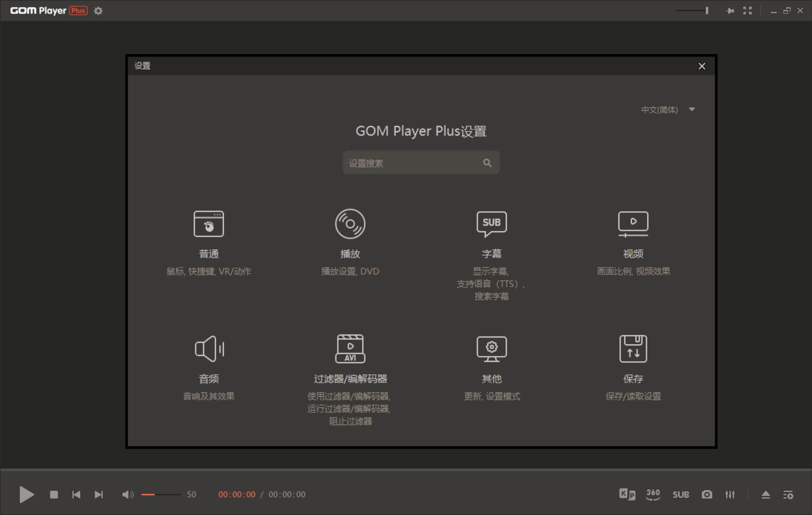
Task: Stop playback with the Stop button
Action: (54, 495)
